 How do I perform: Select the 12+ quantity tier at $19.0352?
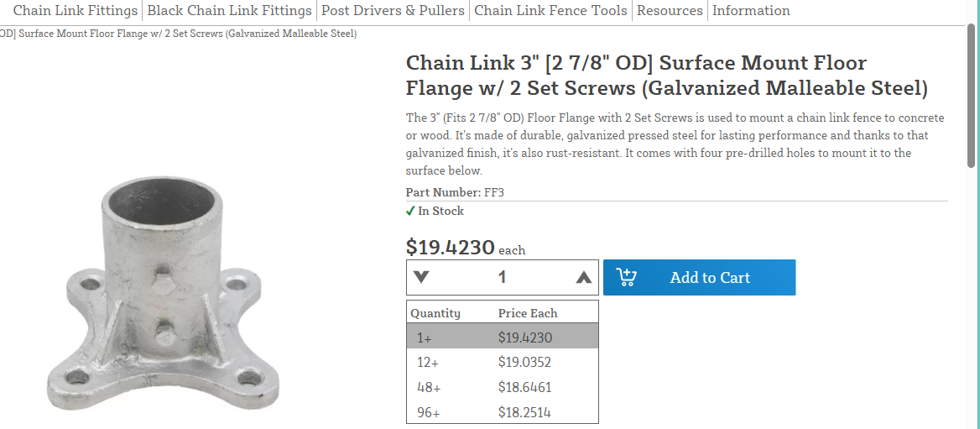(x=503, y=362)
